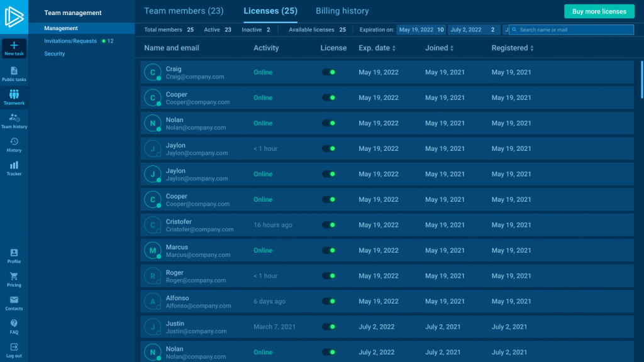Image resolution: width=644 pixels, height=362 pixels.
Task: Click Craig's Online status
Action: click(263, 72)
